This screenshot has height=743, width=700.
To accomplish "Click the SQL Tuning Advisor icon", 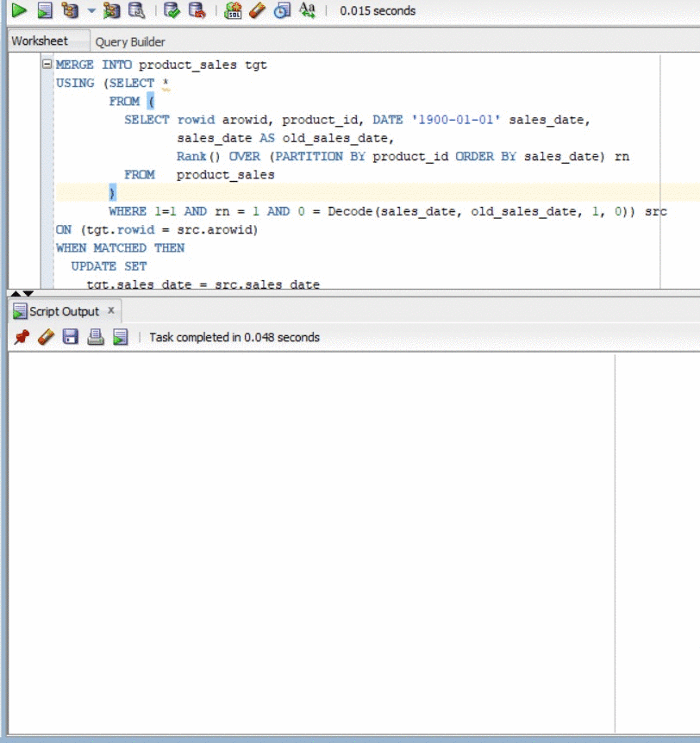I will coord(137,10).
